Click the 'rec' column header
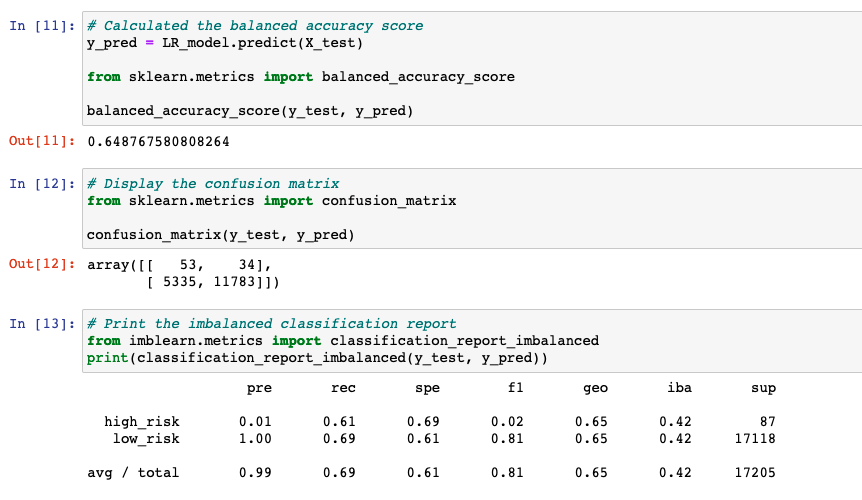 [x=343, y=388]
